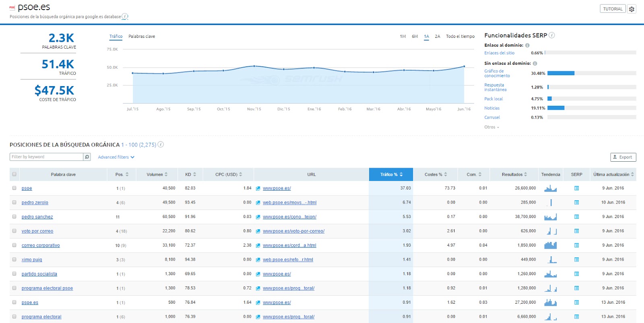
Task: View SERP snapshot for programa electoral psoe
Action: (576, 288)
